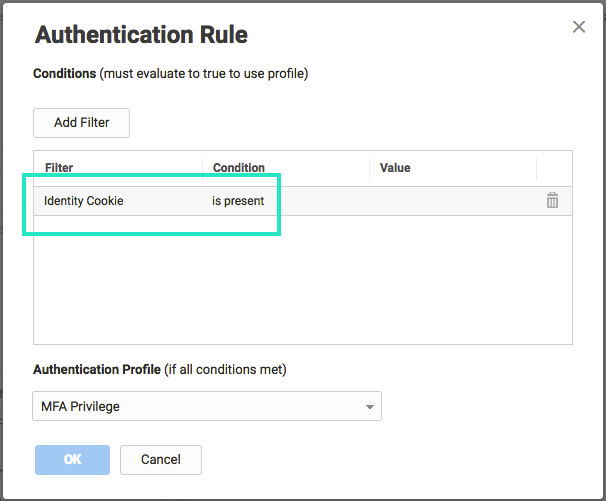
Task: Click the blank header above the trash icon
Action: pyautogui.click(x=553, y=168)
